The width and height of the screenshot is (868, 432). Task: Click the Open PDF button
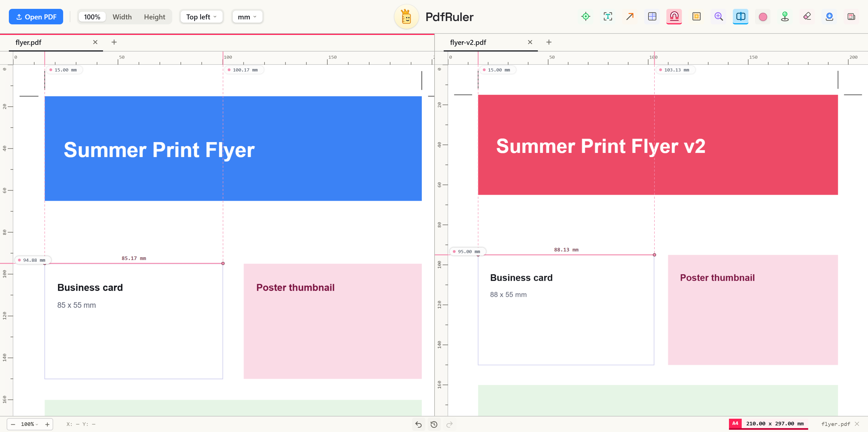point(36,17)
